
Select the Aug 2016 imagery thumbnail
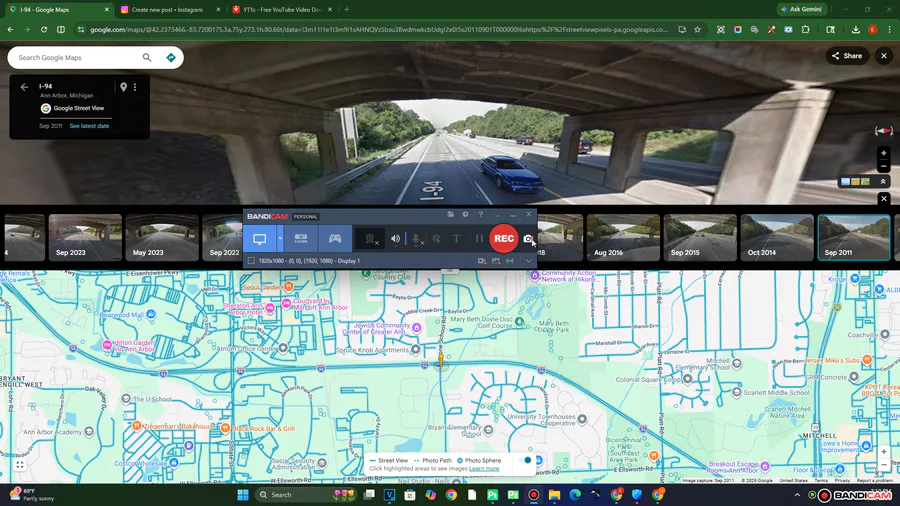[623, 238]
